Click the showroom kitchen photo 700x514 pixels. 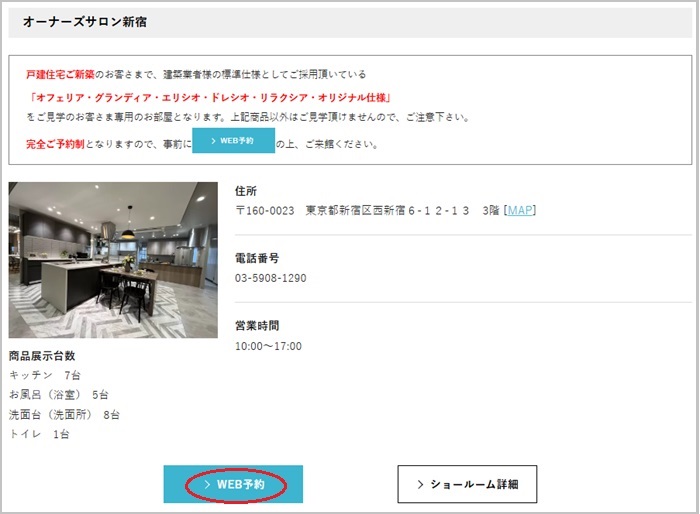coord(113,260)
